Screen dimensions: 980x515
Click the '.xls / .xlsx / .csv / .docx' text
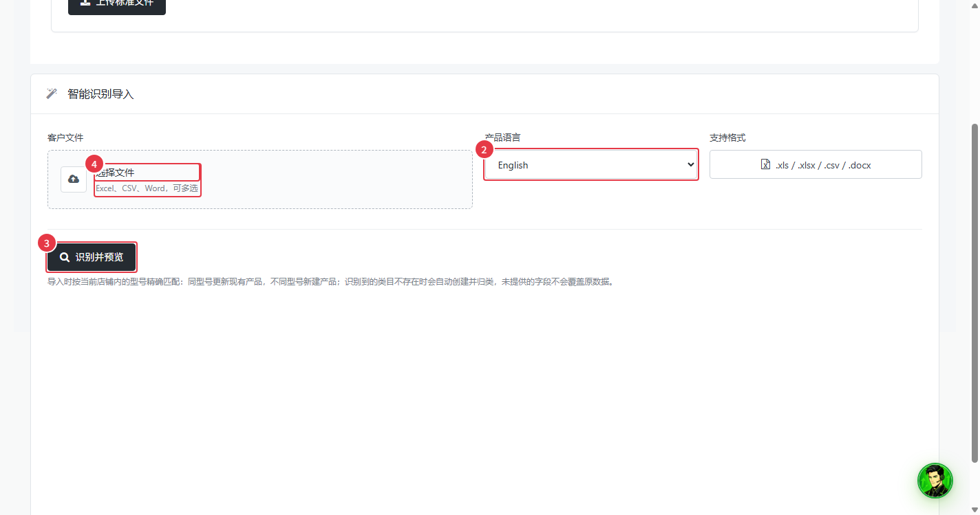point(823,165)
